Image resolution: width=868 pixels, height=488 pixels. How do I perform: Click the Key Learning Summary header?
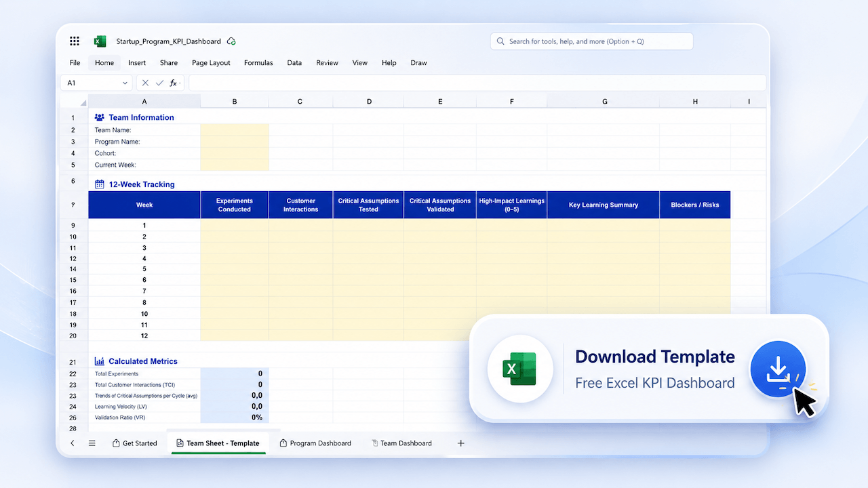604,205
